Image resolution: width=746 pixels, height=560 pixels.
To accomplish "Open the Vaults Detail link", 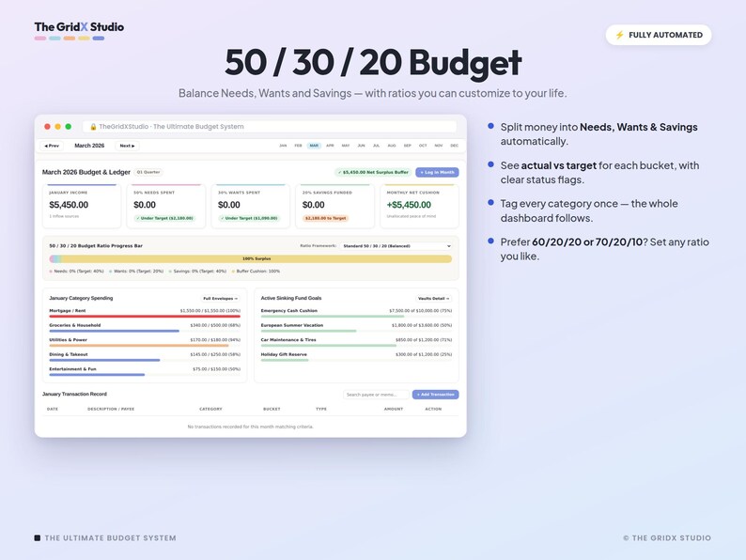I will point(433,298).
